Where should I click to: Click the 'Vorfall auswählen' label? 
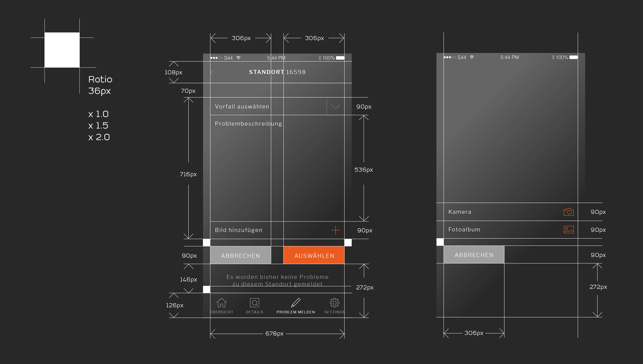242,106
